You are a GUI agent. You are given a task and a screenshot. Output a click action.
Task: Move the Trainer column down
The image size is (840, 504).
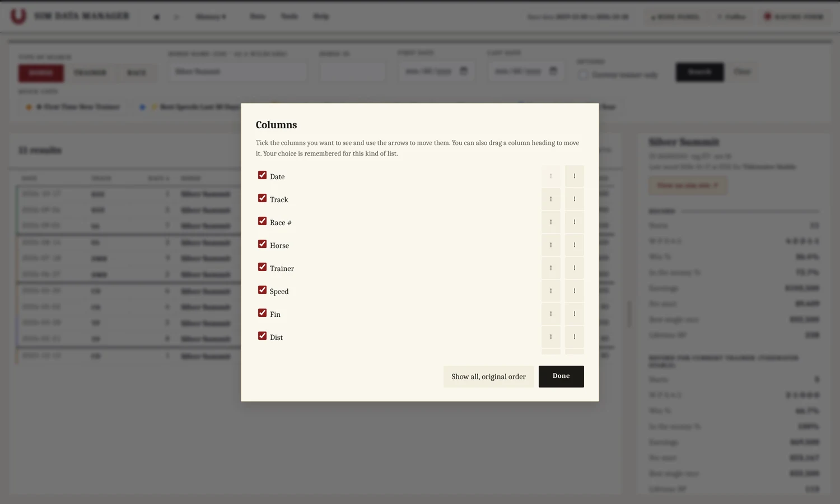coord(575,268)
